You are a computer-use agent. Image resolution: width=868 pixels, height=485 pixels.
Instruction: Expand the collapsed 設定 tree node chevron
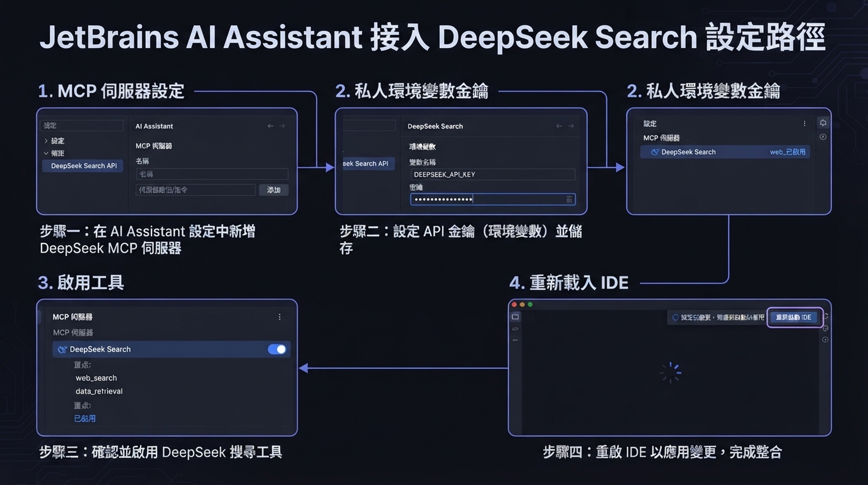[46, 141]
